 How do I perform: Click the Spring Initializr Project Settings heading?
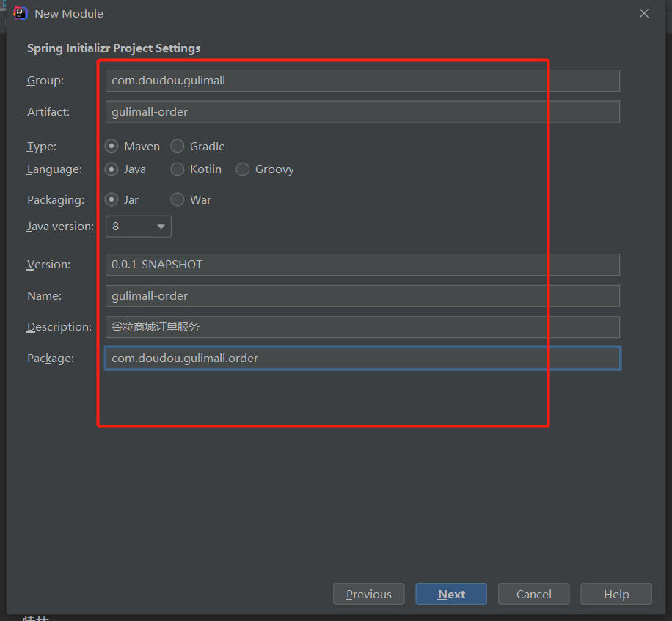coord(114,48)
